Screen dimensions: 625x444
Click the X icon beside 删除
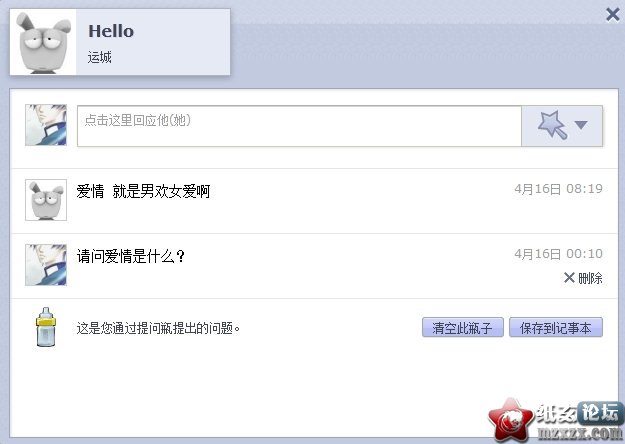(569, 277)
